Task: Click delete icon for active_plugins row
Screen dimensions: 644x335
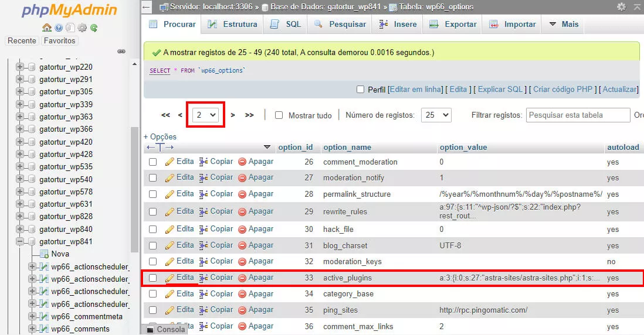Action: pos(242,278)
